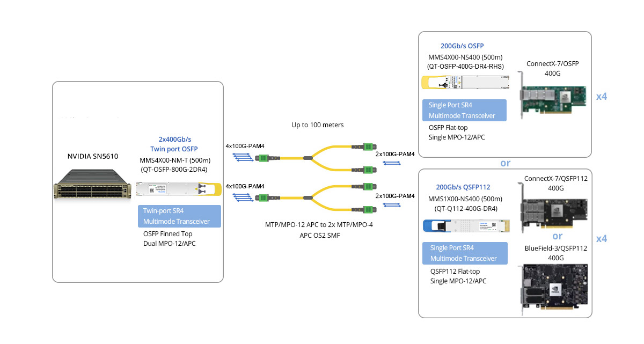Click the lower yellow splitter fiber cable

[316, 198]
